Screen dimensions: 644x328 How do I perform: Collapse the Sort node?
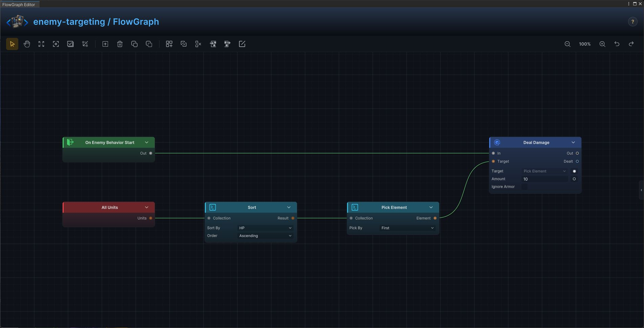(289, 207)
